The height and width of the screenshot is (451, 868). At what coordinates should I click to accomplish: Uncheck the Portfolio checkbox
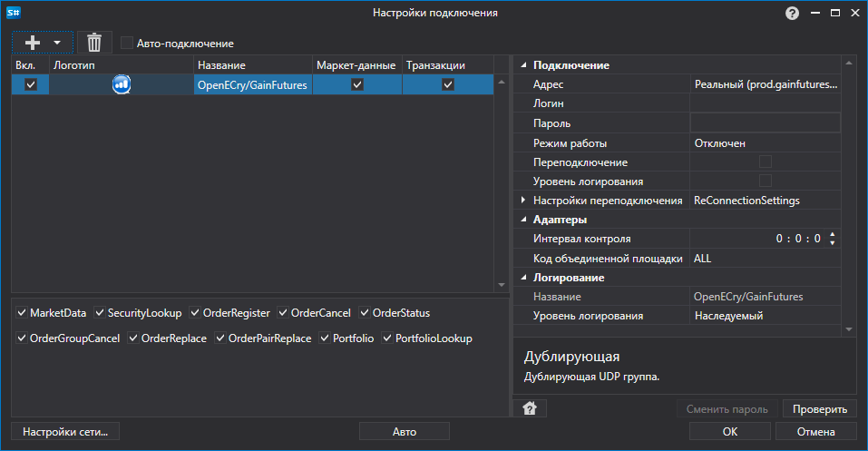pyautogui.click(x=325, y=338)
